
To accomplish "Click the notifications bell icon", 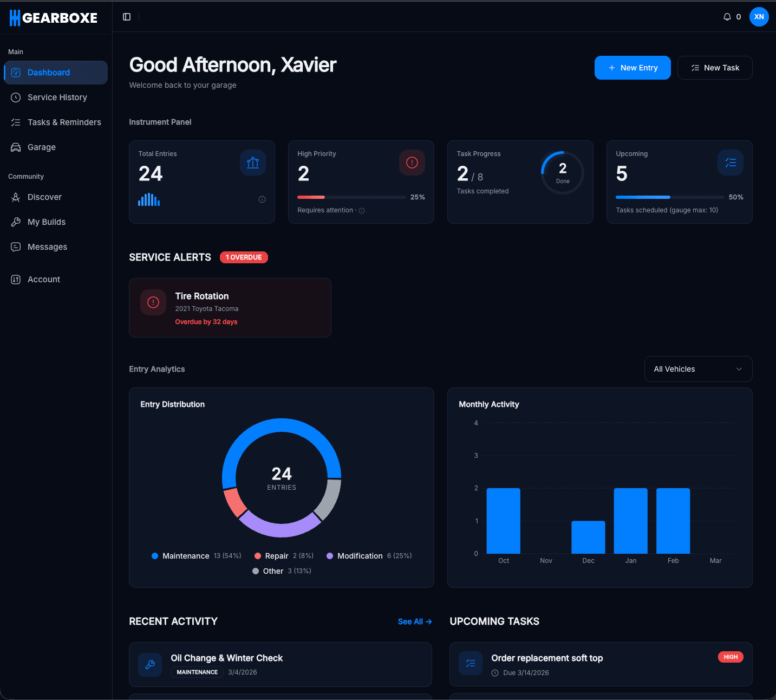I will pyautogui.click(x=727, y=17).
